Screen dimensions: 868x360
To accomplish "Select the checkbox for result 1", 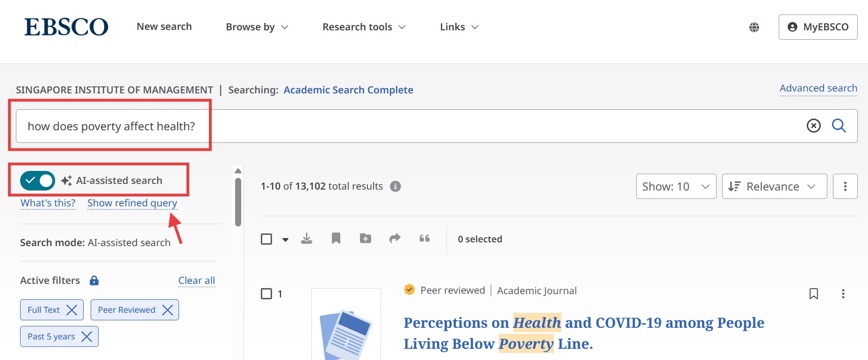I will 266,294.
